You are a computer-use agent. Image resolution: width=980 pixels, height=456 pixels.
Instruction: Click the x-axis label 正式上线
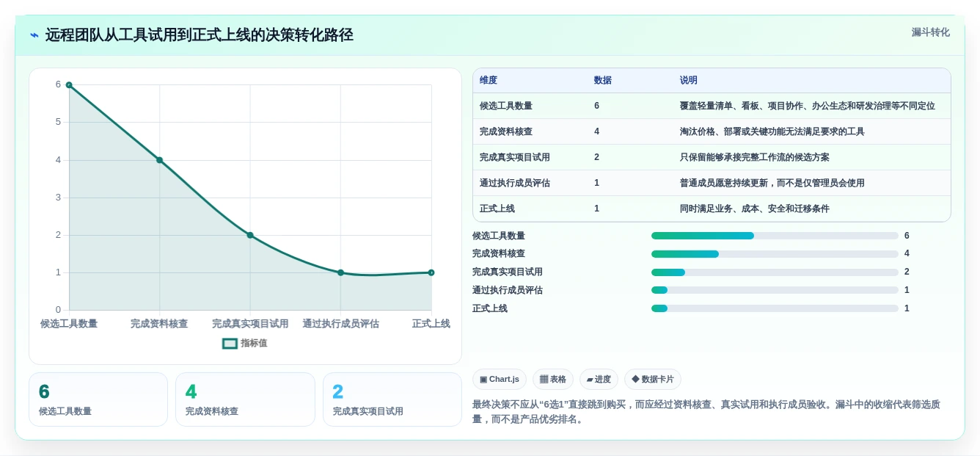pos(431,323)
